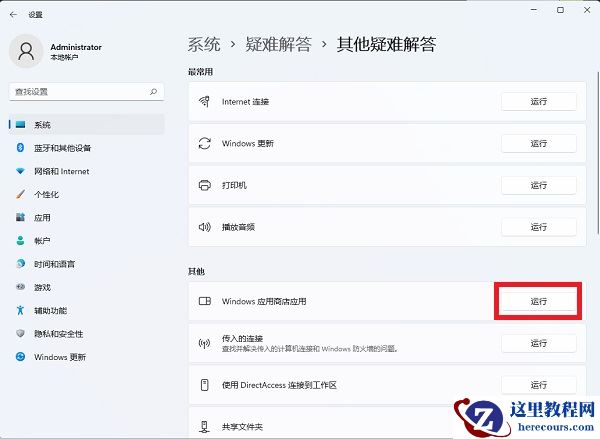Click the Windows 更新 refresh icon in list
This screenshot has height=439, width=600.
coord(204,144)
